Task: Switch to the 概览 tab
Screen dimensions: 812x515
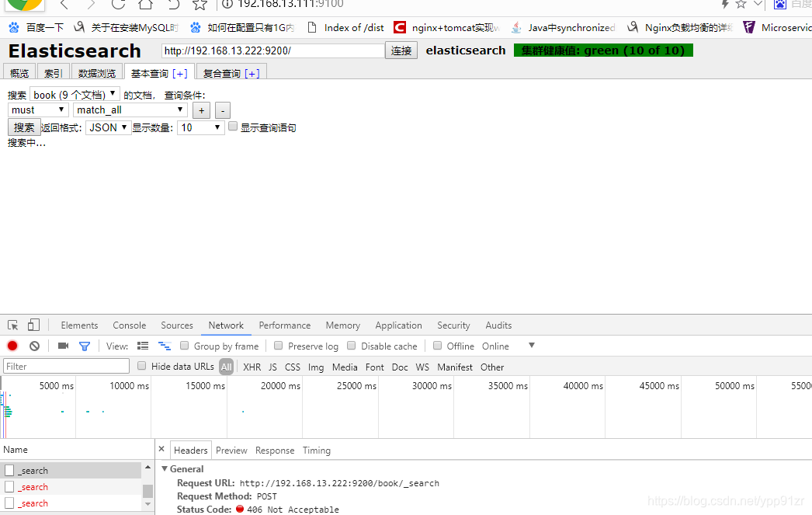Action: click(19, 73)
